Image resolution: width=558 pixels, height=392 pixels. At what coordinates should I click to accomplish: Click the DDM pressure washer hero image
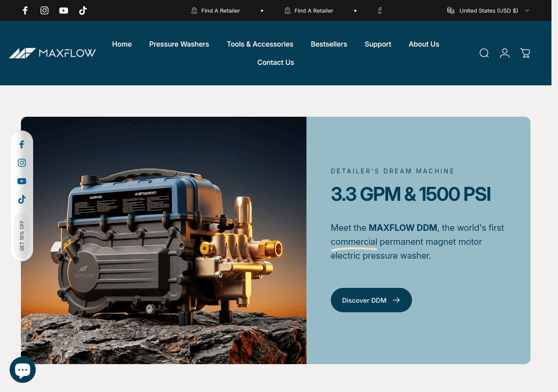point(163,240)
